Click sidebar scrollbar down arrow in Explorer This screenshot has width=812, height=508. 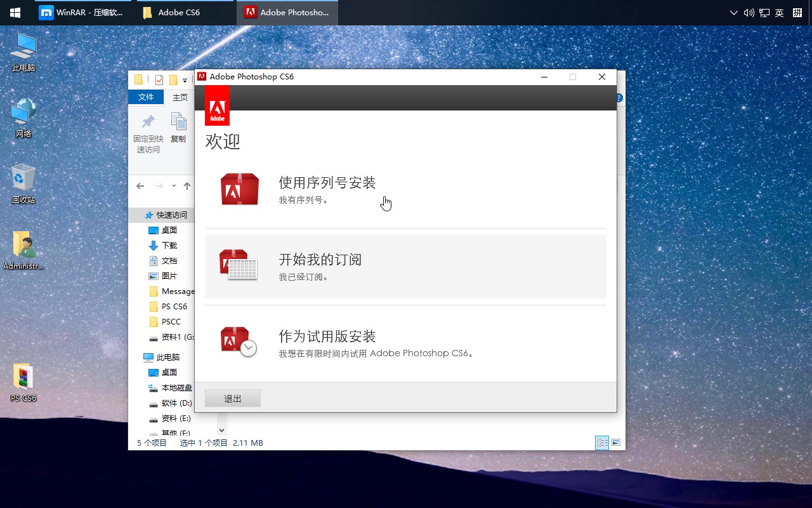pos(221,431)
